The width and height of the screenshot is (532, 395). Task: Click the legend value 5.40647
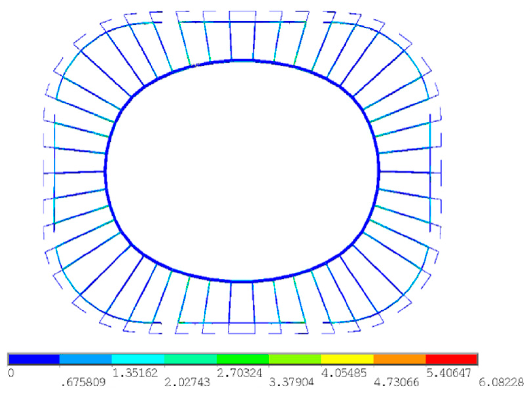click(x=449, y=373)
